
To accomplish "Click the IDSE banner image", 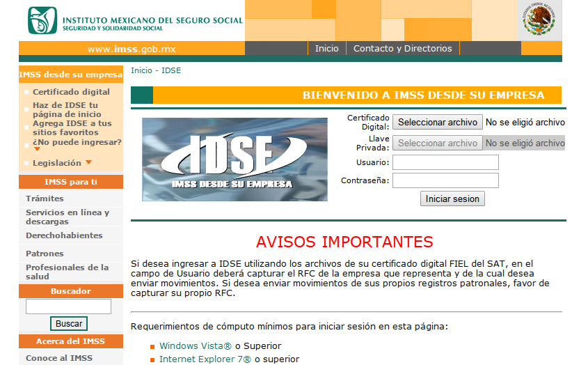I will pyautogui.click(x=235, y=160).
